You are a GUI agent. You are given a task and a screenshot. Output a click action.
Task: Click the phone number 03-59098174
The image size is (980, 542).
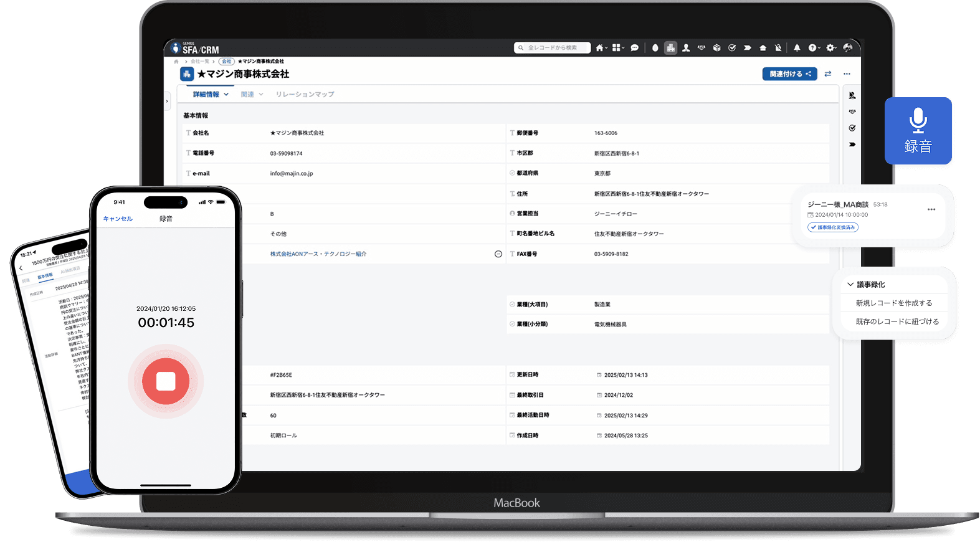click(286, 153)
